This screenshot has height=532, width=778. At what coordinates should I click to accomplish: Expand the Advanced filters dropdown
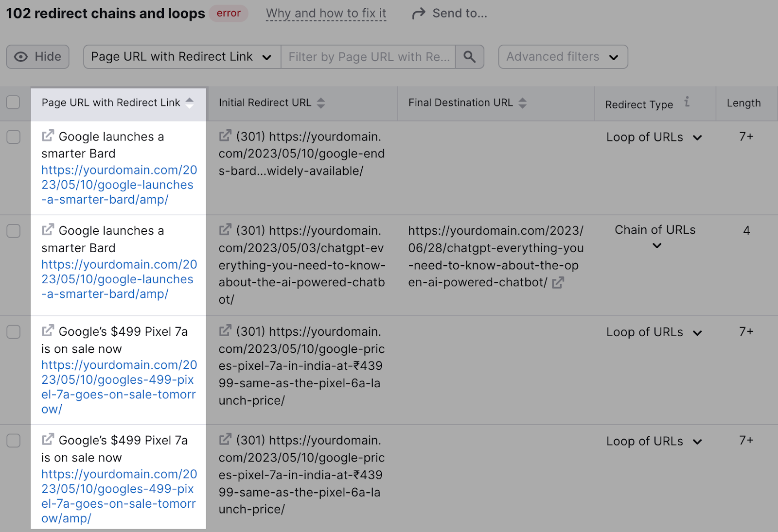tap(563, 57)
